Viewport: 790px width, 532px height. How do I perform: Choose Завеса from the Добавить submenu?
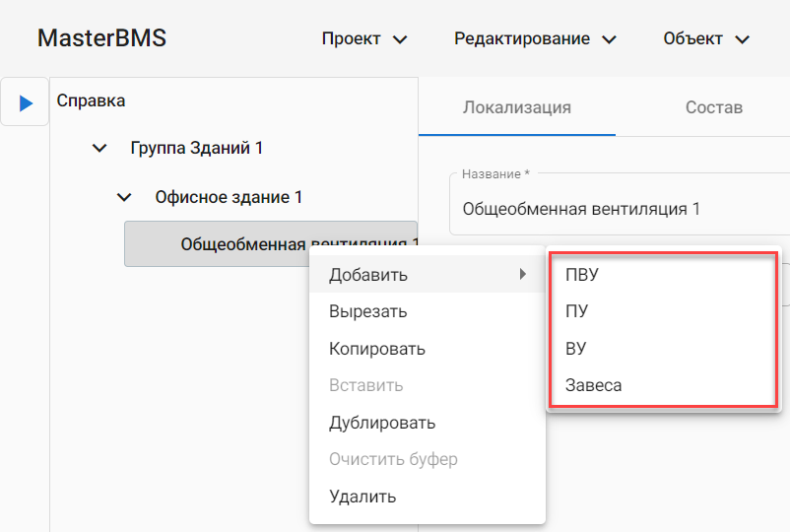(593, 385)
